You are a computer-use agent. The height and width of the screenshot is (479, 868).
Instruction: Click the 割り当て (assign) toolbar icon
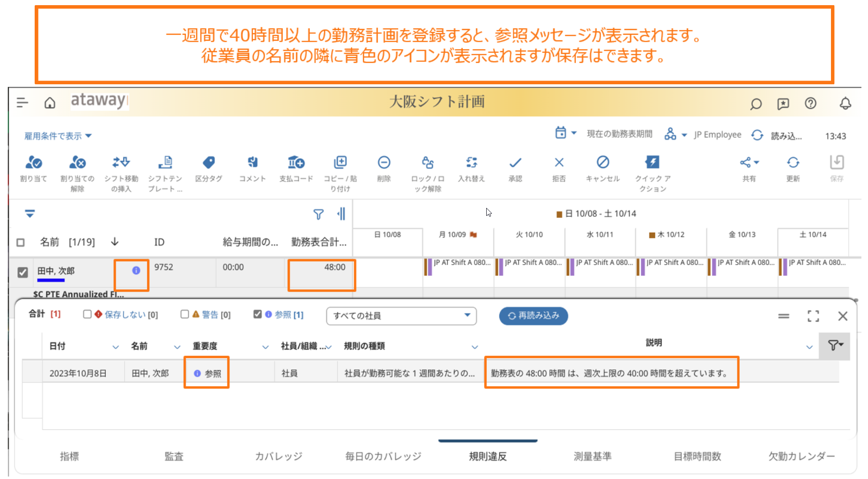34,163
